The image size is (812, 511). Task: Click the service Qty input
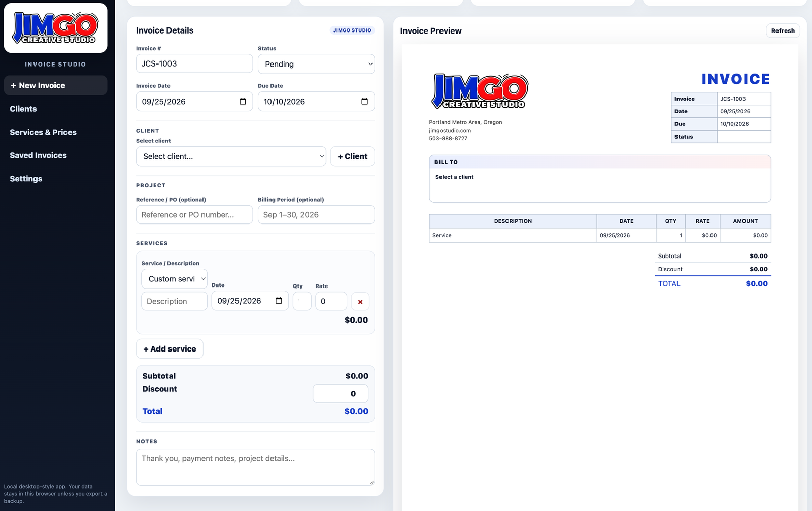[x=302, y=301]
